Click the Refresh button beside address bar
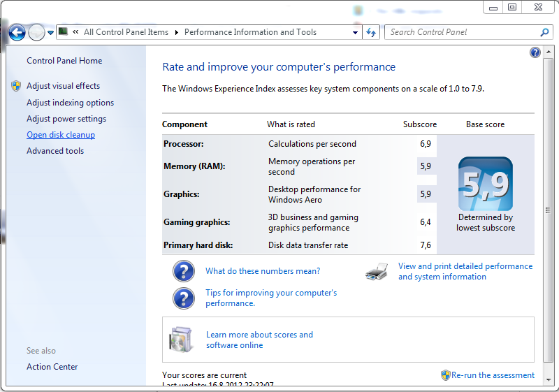 click(x=371, y=32)
